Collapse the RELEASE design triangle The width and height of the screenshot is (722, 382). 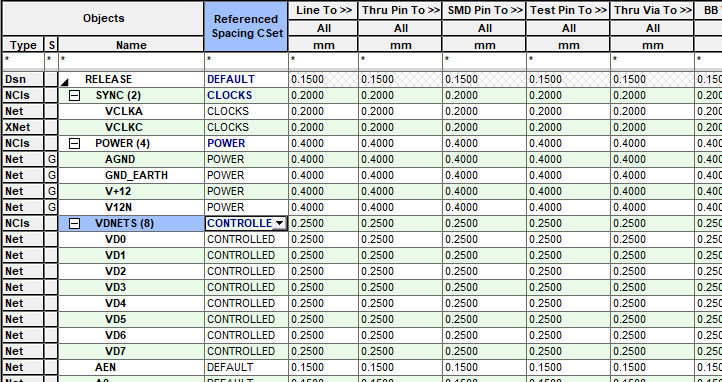click(x=65, y=82)
